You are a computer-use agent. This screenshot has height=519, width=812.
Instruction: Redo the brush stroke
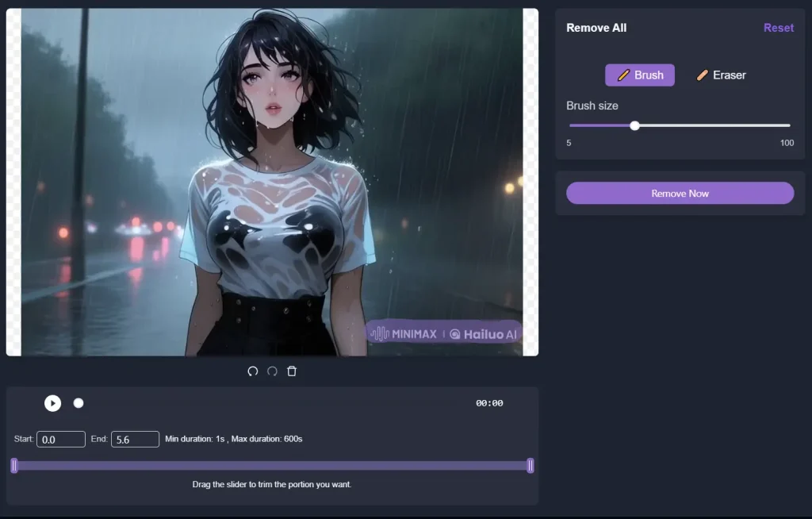click(273, 371)
